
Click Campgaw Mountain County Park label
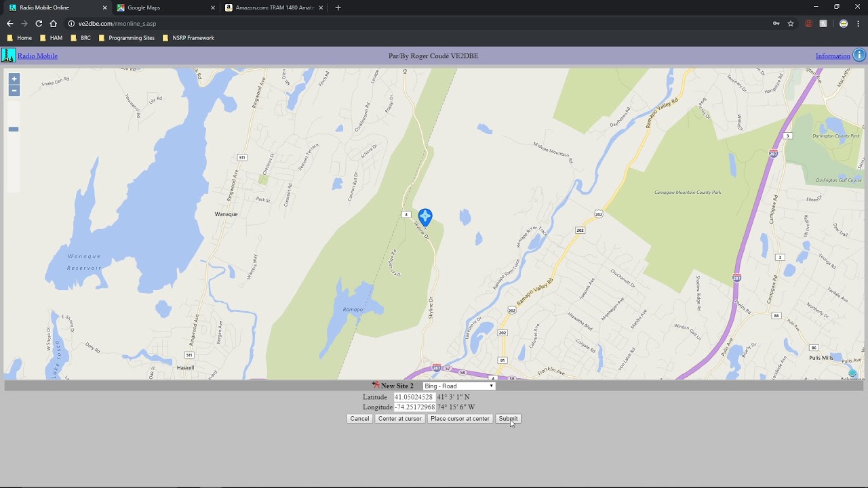coord(688,192)
